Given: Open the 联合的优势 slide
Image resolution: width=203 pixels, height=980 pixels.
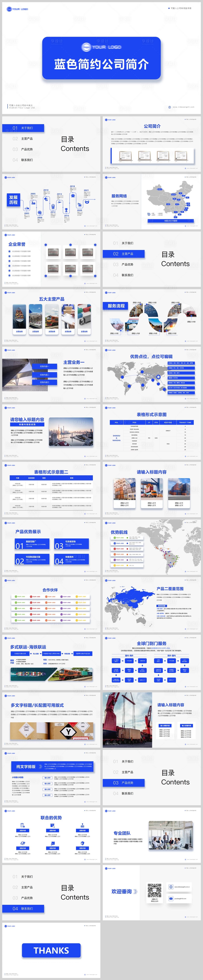Looking at the screenshot, I should pos(51,835).
